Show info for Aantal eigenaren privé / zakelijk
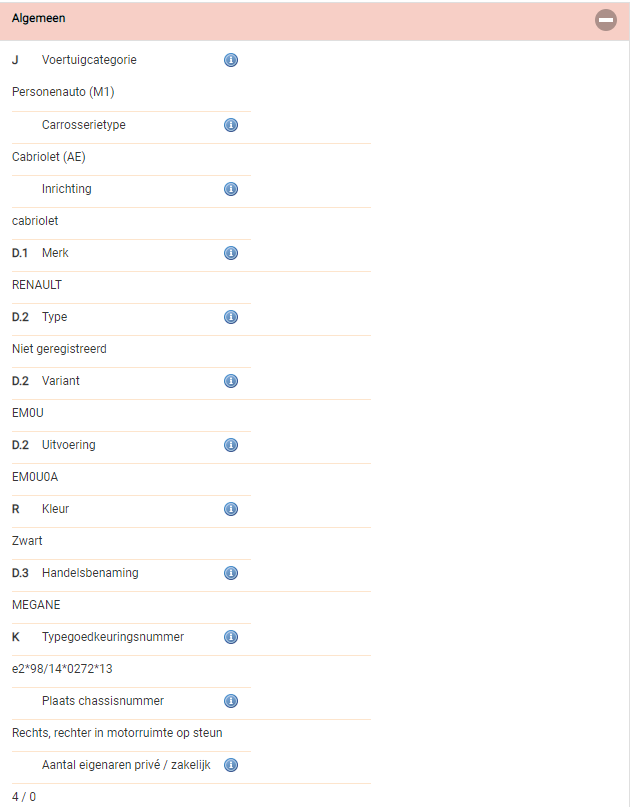 pyautogui.click(x=231, y=765)
